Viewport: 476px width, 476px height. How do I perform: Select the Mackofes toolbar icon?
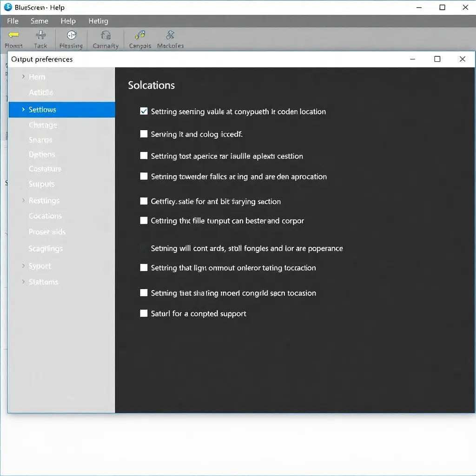[170, 35]
